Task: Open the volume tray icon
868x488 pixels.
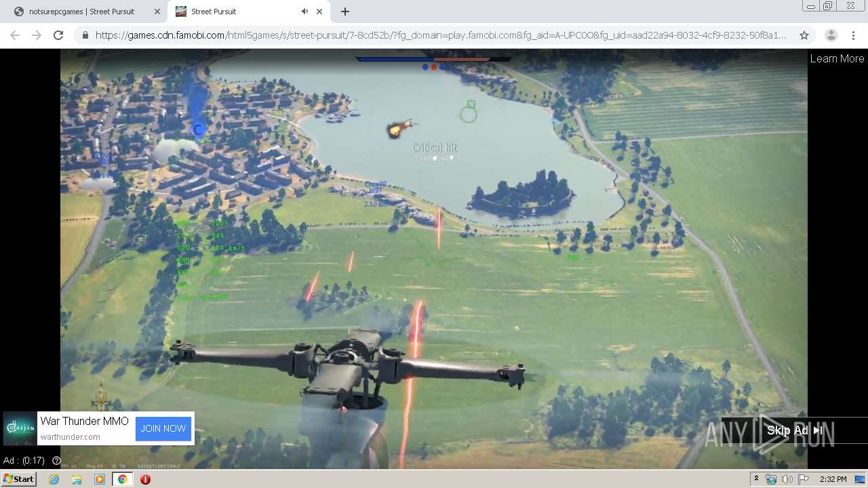Action: 787,479
